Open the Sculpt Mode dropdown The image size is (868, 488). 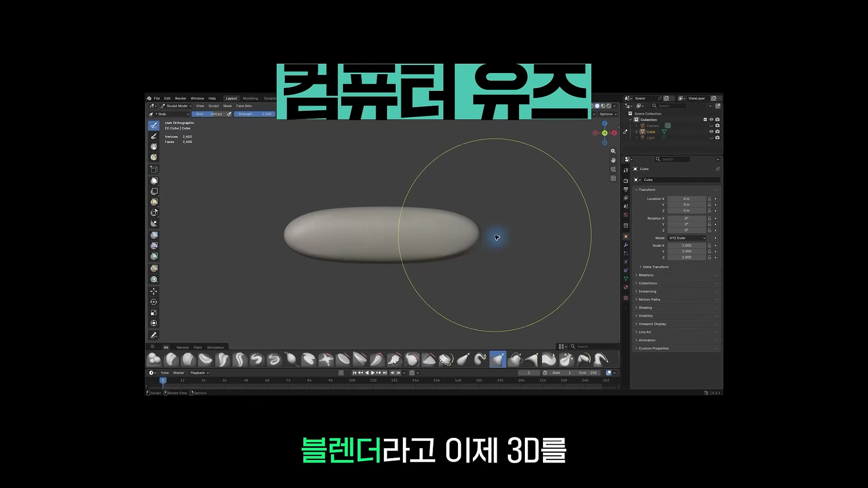(x=176, y=106)
